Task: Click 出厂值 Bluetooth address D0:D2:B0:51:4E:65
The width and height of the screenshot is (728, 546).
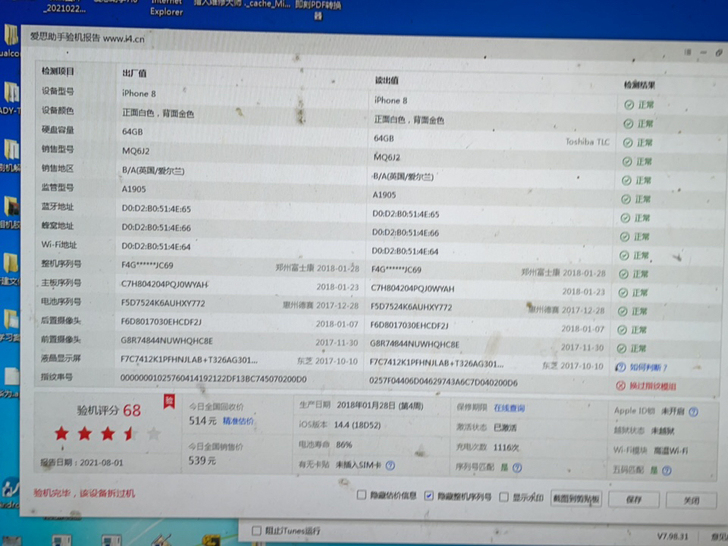Action: (x=156, y=209)
